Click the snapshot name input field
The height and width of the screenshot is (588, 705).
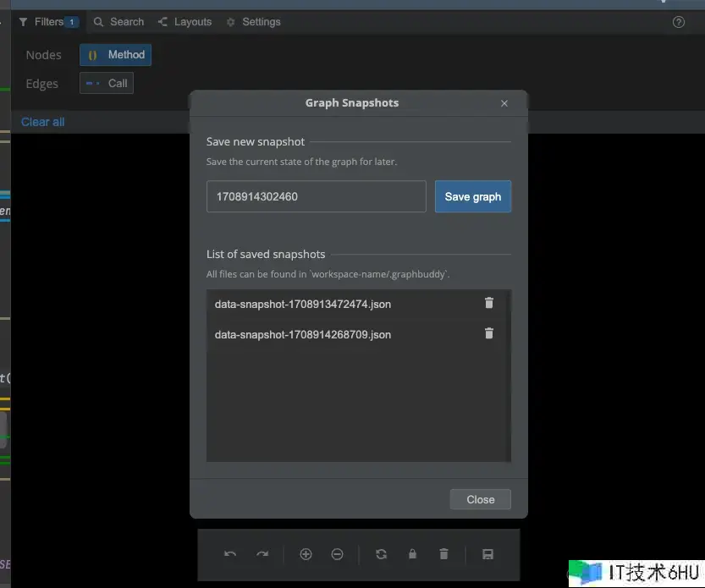(316, 196)
